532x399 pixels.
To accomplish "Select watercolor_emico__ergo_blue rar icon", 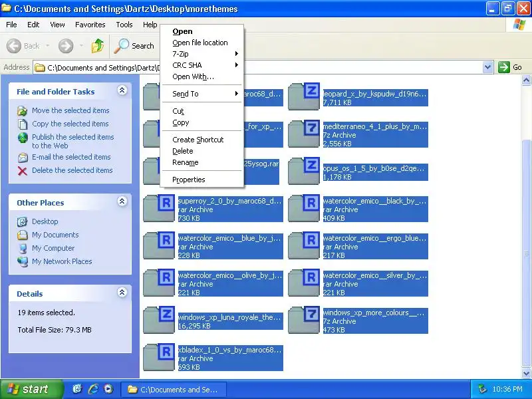I will point(304,245).
